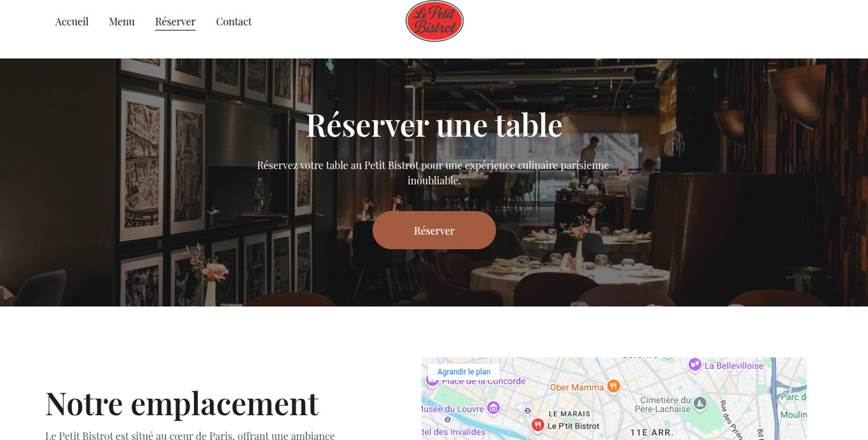Select the Réserver navigation item

(x=175, y=22)
